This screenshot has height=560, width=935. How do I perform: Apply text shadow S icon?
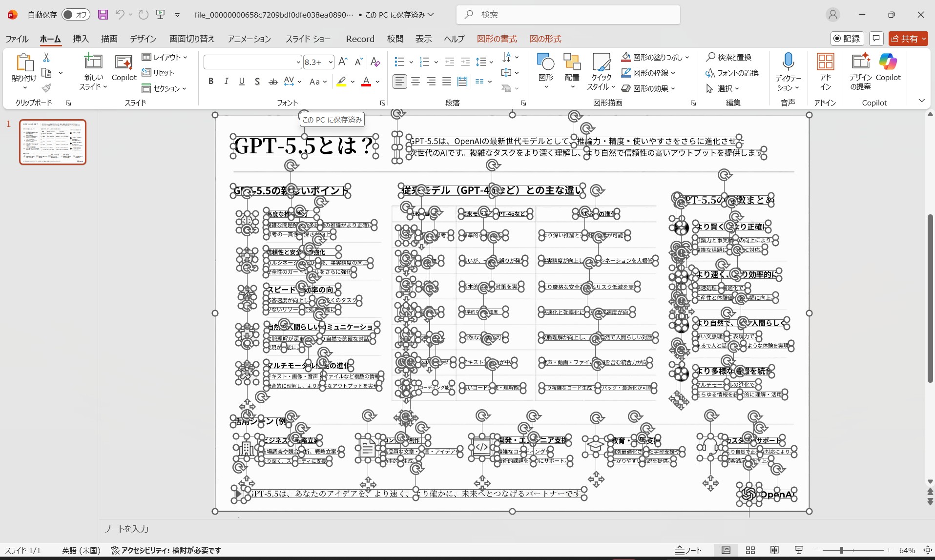point(257,82)
